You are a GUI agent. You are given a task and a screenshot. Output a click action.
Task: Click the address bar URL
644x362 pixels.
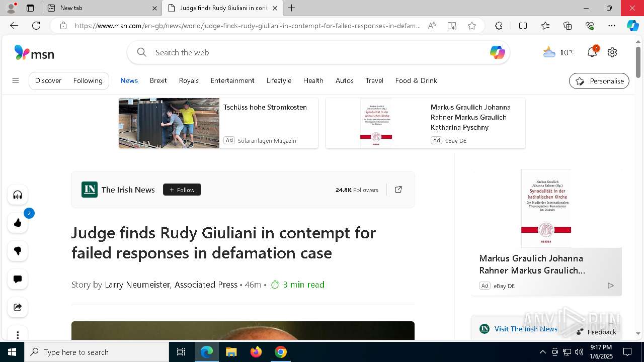click(248, 26)
